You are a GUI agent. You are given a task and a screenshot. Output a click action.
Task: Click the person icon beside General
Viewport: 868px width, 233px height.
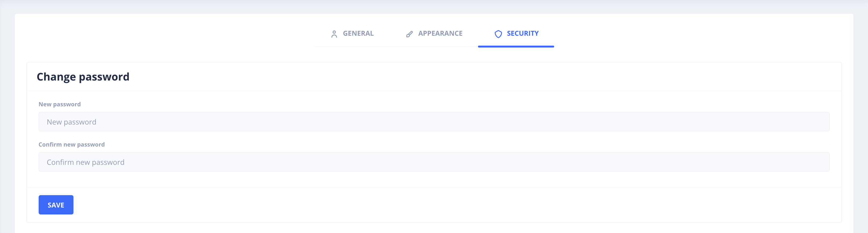pos(334,34)
